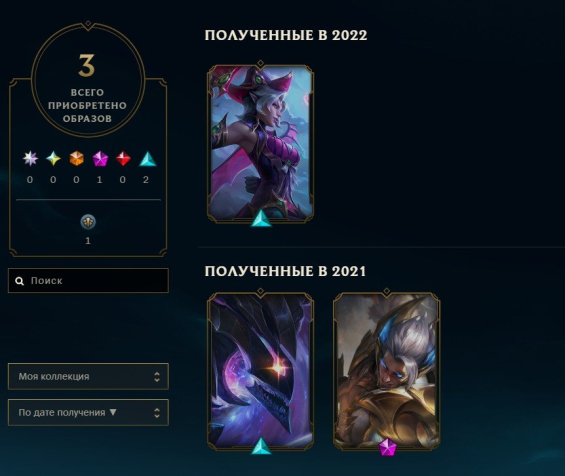565x476 pixels.
Task: Click the purple gem under the golden armor skin
Action: pyautogui.click(x=387, y=447)
